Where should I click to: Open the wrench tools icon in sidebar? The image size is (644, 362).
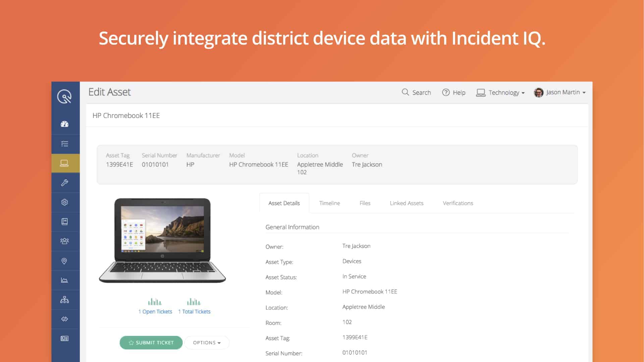pyautogui.click(x=64, y=183)
